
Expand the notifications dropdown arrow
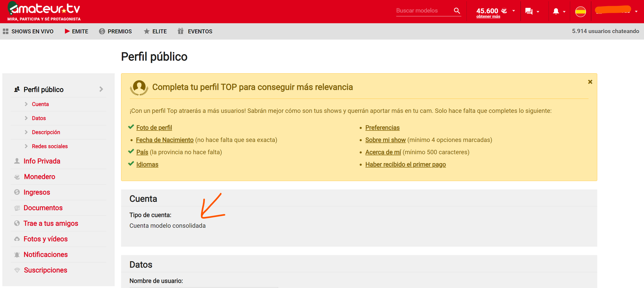564,12
